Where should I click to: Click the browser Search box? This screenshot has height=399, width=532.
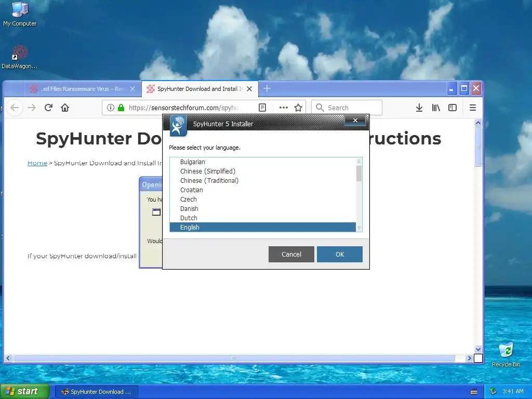click(x=347, y=108)
